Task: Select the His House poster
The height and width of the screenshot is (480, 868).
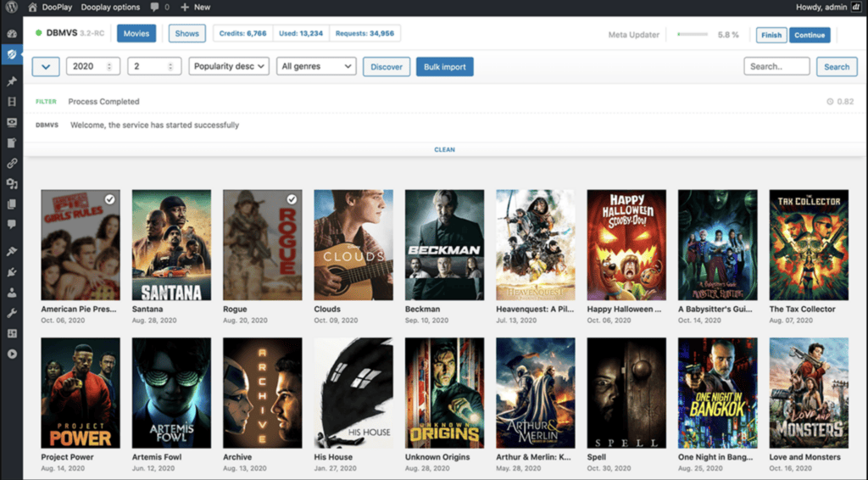Action: click(x=353, y=393)
